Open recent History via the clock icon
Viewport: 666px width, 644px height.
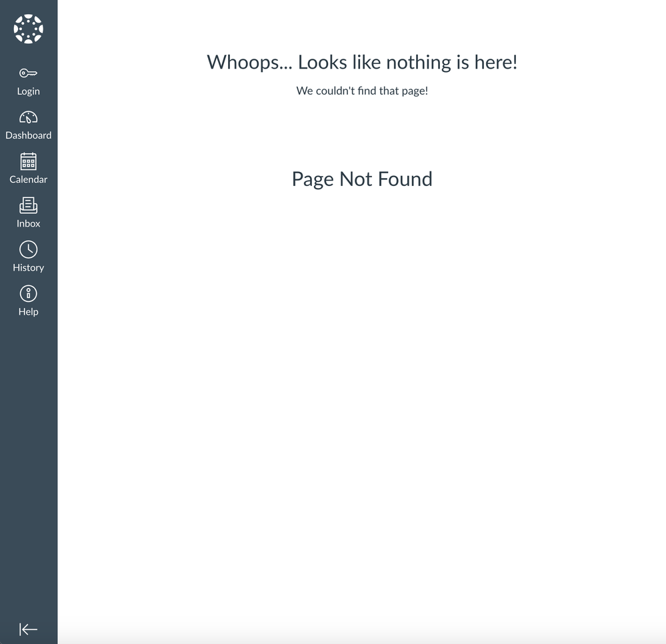(x=28, y=249)
